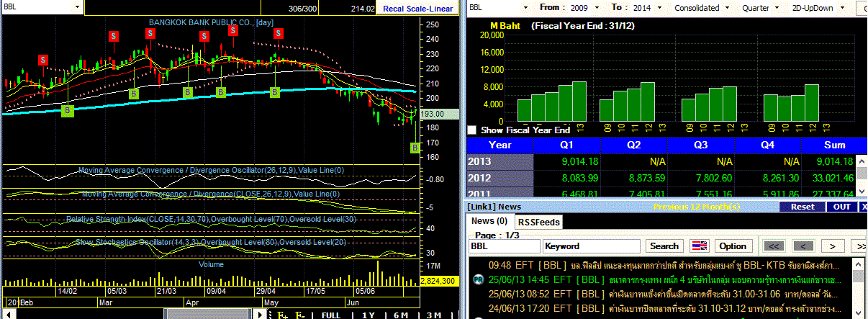Close the News panel with X button
This screenshot has height=319, width=868.
[x=863, y=207]
